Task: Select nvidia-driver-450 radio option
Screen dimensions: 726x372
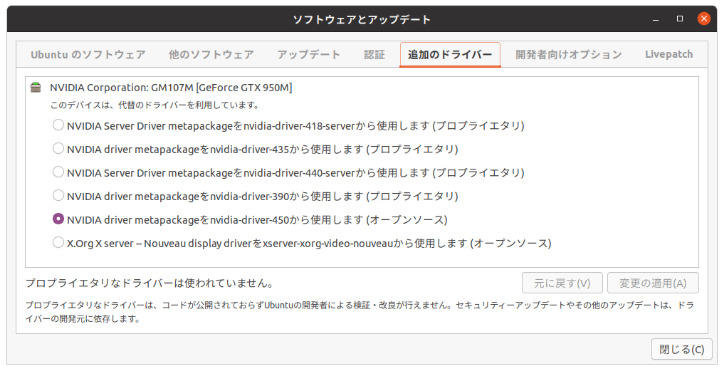Action: (x=58, y=219)
